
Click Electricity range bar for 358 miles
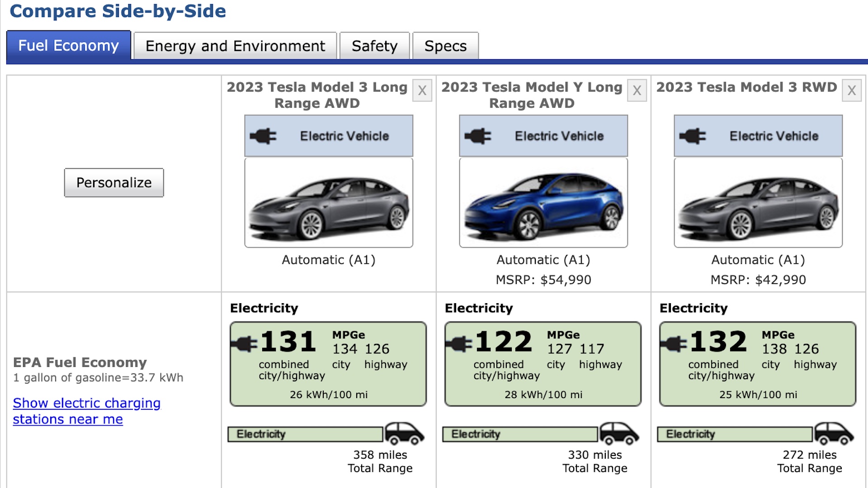click(x=306, y=434)
